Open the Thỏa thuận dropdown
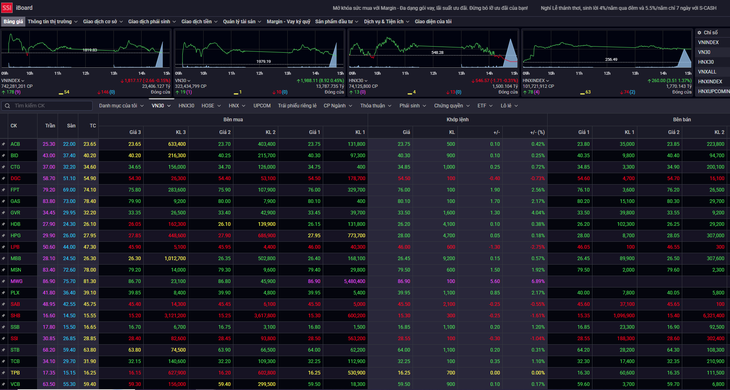Viewport: 730px width, 390px height. pos(375,106)
